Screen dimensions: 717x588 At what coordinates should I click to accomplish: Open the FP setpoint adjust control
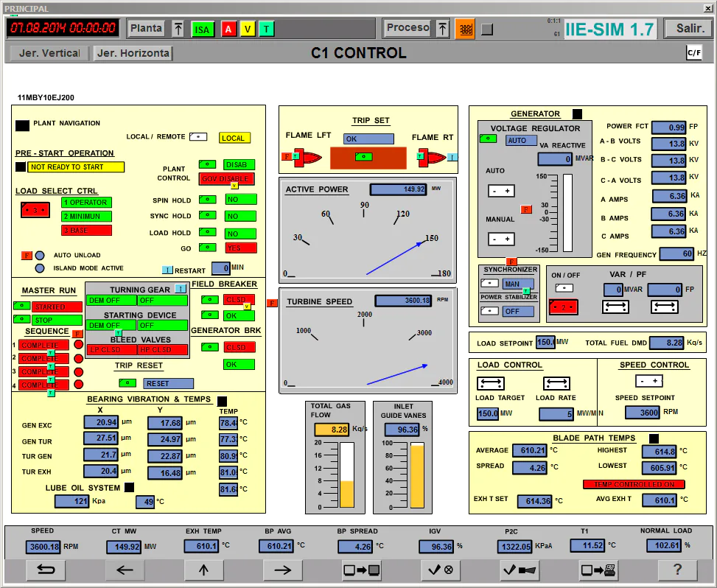(665, 307)
